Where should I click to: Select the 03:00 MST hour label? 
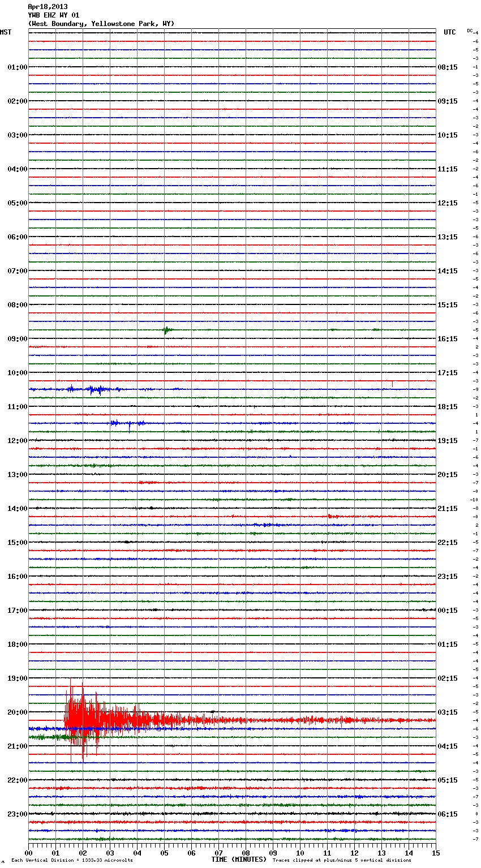click(18, 135)
